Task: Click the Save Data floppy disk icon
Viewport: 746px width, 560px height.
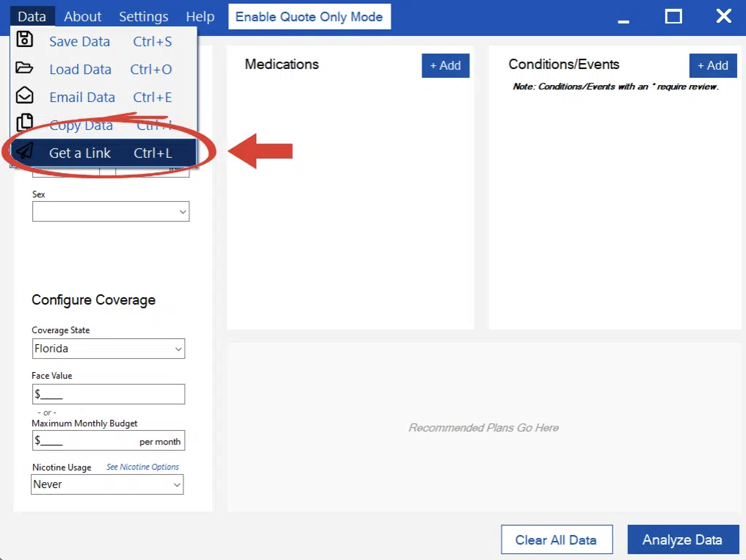Action: pyautogui.click(x=25, y=39)
